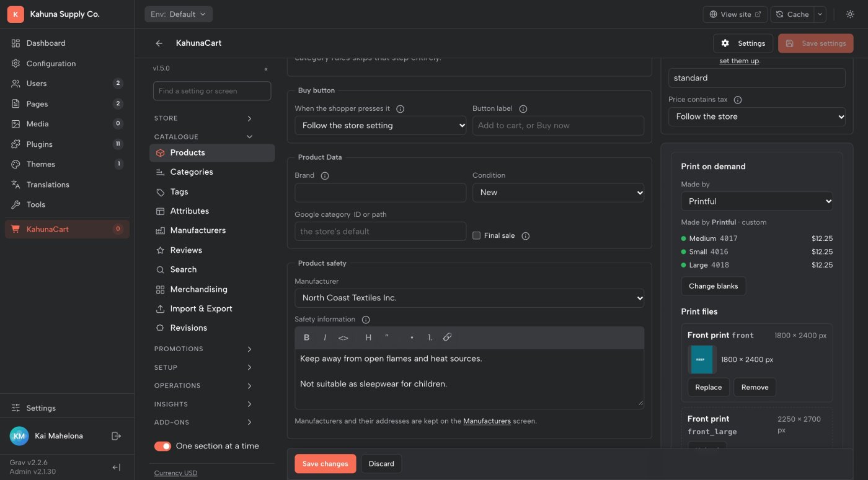Remove the Front print file
Image resolution: width=868 pixels, height=480 pixels.
tap(755, 388)
